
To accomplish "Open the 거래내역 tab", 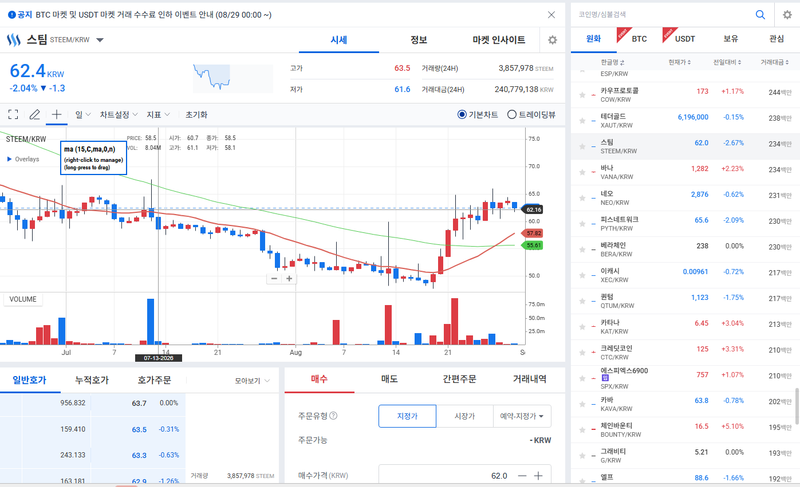I will [530, 379].
